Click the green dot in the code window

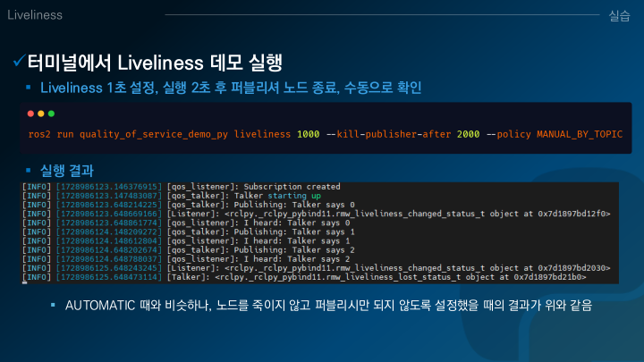51,114
